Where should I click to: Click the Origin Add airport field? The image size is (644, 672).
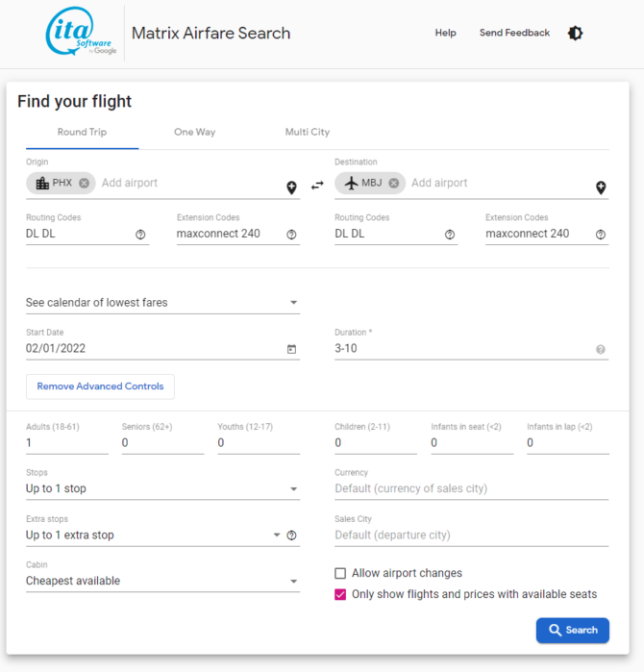[x=190, y=183]
